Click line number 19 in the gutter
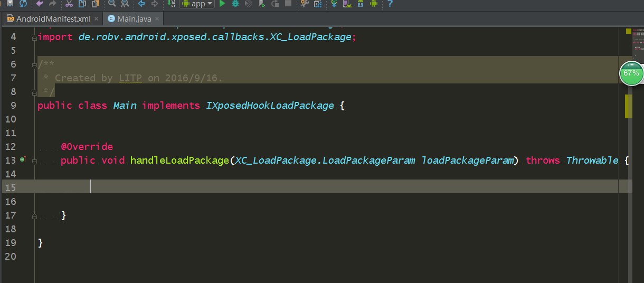The width and height of the screenshot is (644, 283). 11,242
